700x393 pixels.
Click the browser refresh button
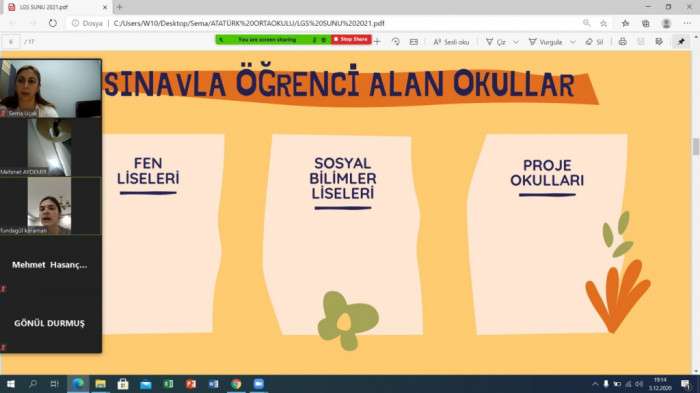point(53,23)
